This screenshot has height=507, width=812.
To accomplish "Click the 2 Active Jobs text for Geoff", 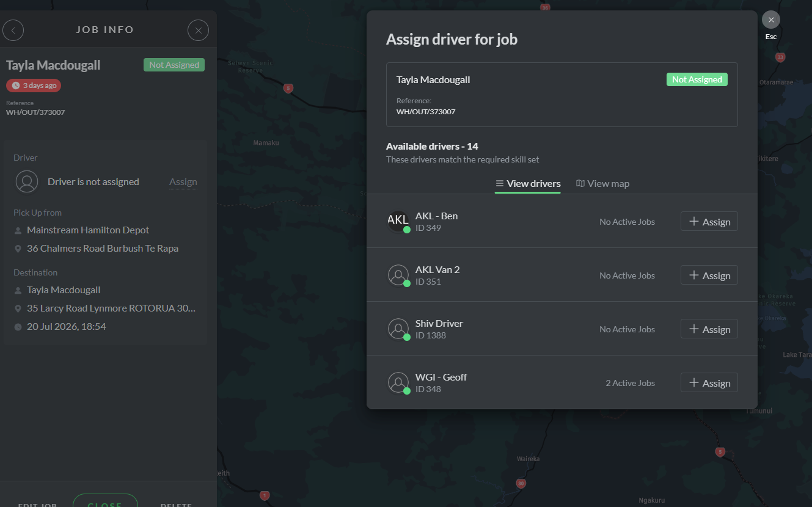I will click(x=630, y=383).
